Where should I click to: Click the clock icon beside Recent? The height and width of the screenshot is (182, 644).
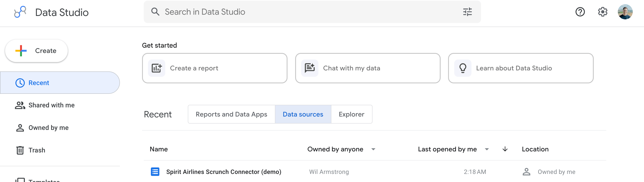coord(20,83)
